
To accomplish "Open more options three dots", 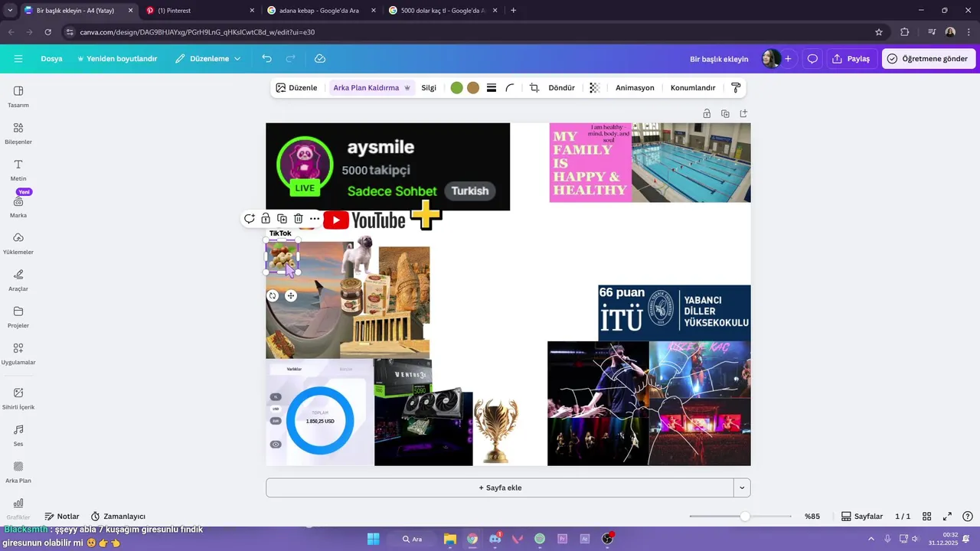I will (x=315, y=219).
